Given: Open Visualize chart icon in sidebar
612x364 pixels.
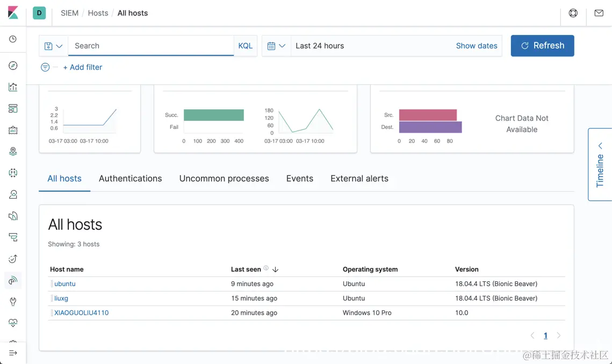Looking at the screenshot, I should click(x=13, y=86).
